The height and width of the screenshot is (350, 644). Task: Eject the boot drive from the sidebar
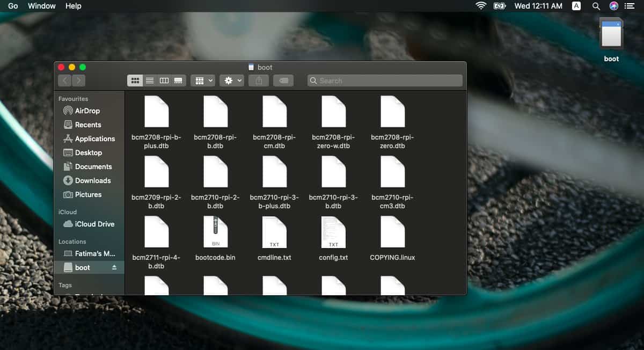114,267
